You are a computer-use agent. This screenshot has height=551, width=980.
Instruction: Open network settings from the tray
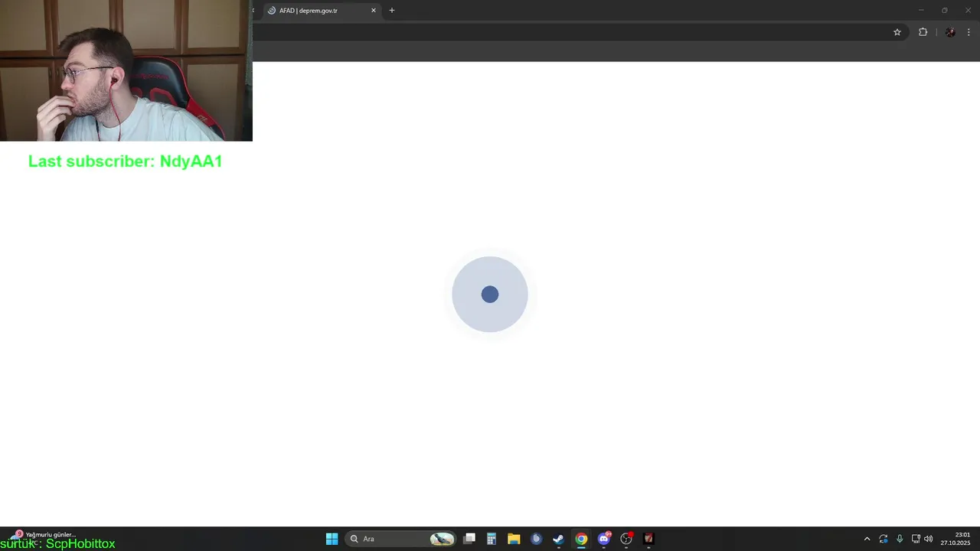tap(916, 539)
